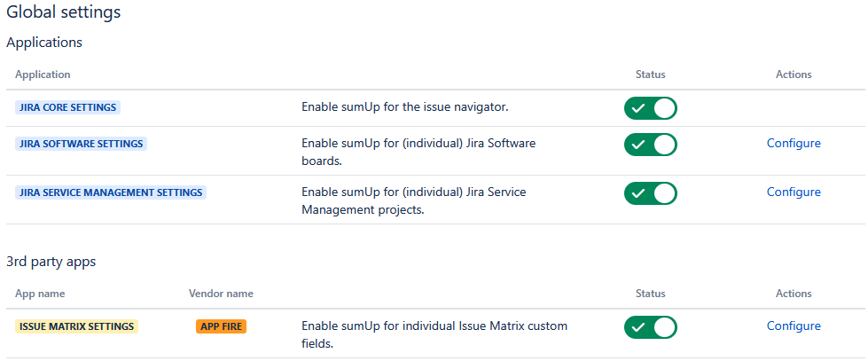Toggle the Issue Matrix Settings status switch
This screenshot has height=361, width=868.
click(651, 326)
